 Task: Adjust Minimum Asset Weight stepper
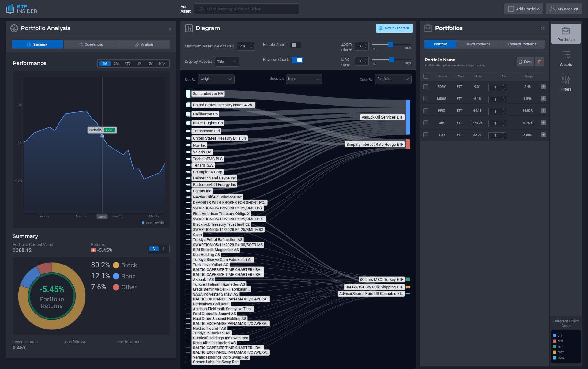coord(251,46)
